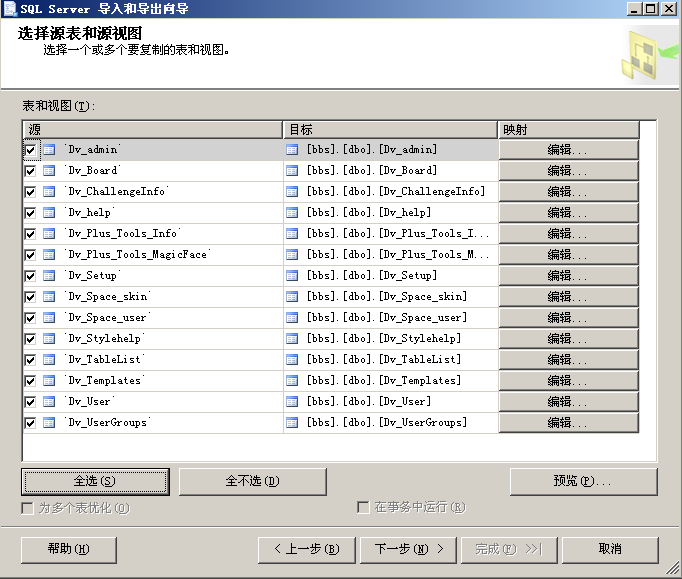Uncheck the Dv_UserGroups checkbox
The height and width of the screenshot is (579, 682).
click(x=30, y=423)
